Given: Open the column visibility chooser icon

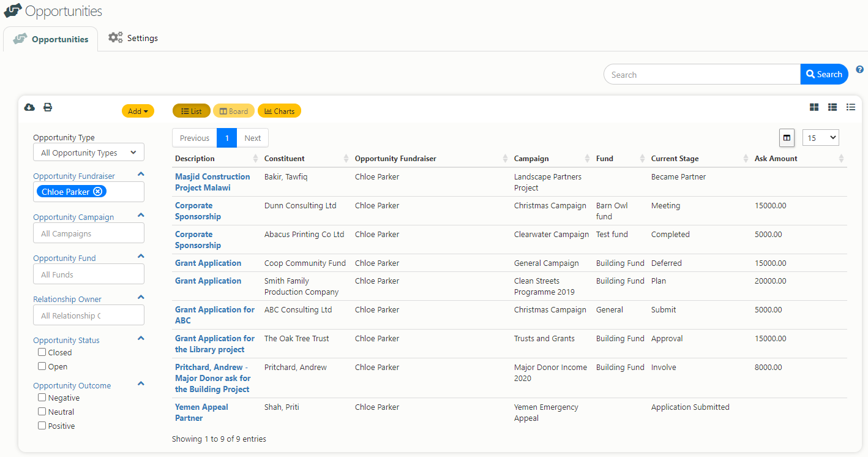Looking at the screenshot, I should tap(787, 138).
